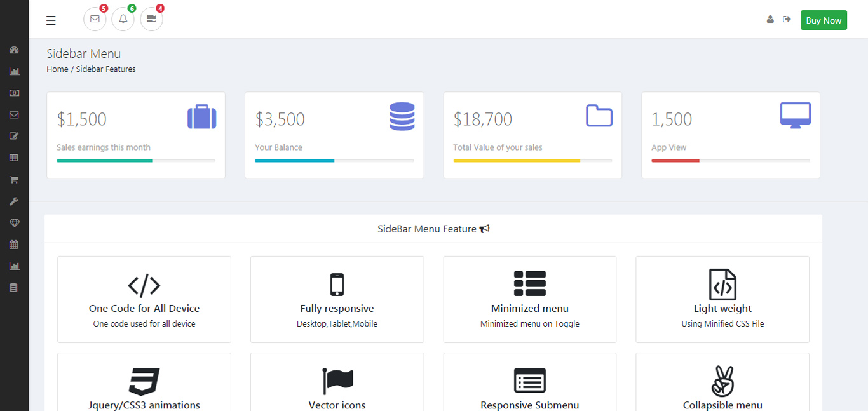The image size is (868, 411).
Task: Click the $18,700 total value amount
Action: (x=483, y=119)
